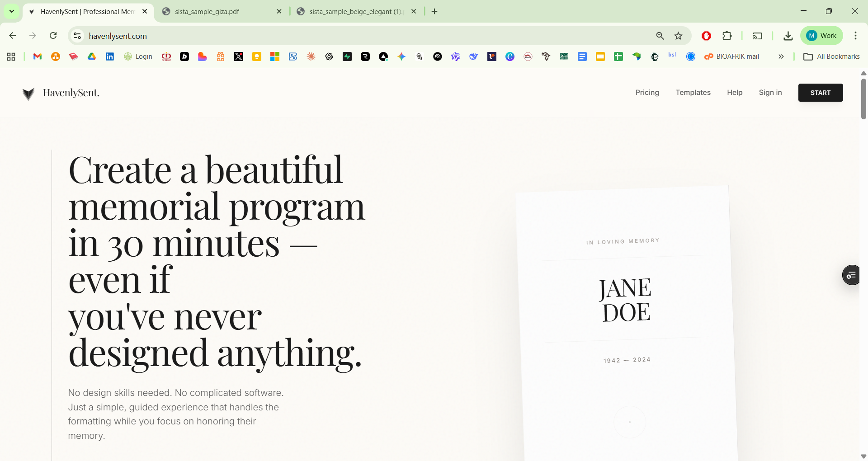Open the All Bookmarks folder
The height and width of the screenshot is (461, 868).
831,56
